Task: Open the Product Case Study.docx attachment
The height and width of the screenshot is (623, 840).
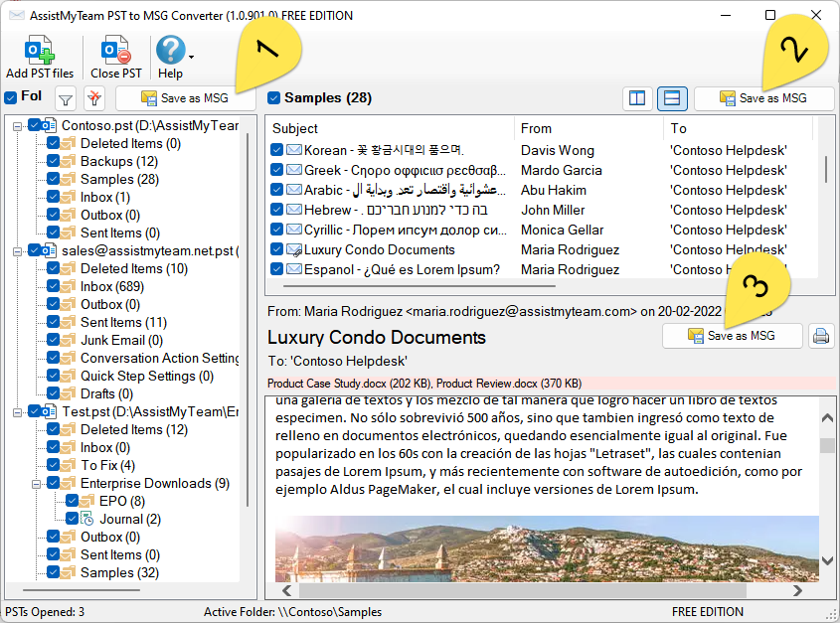Action: pos(349,384)
